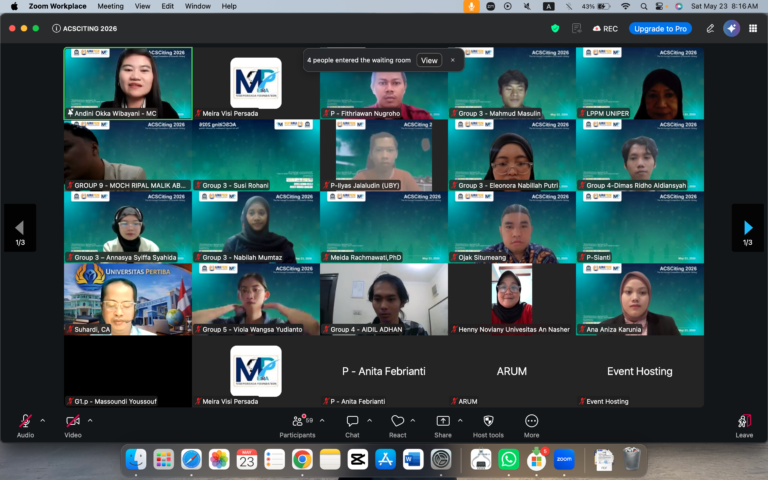
Task: Open Safari from the Dock
Action: click(x=191, y=459)
